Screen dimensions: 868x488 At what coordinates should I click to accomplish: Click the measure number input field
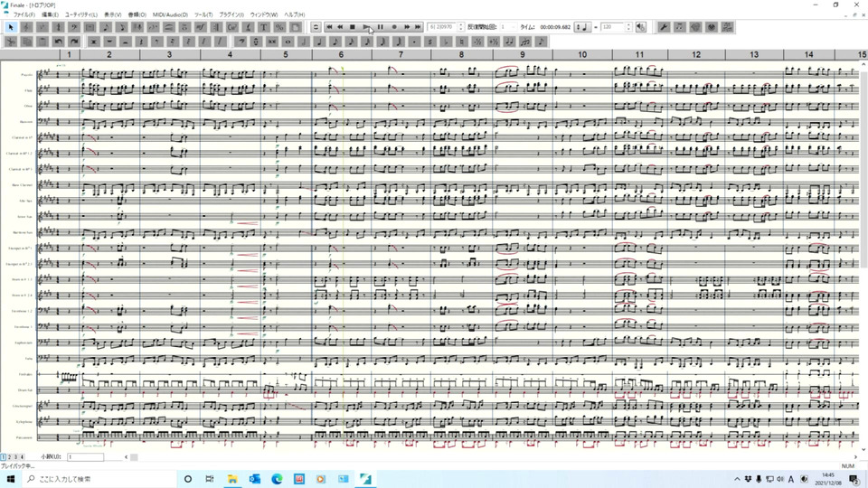point(85,457)
